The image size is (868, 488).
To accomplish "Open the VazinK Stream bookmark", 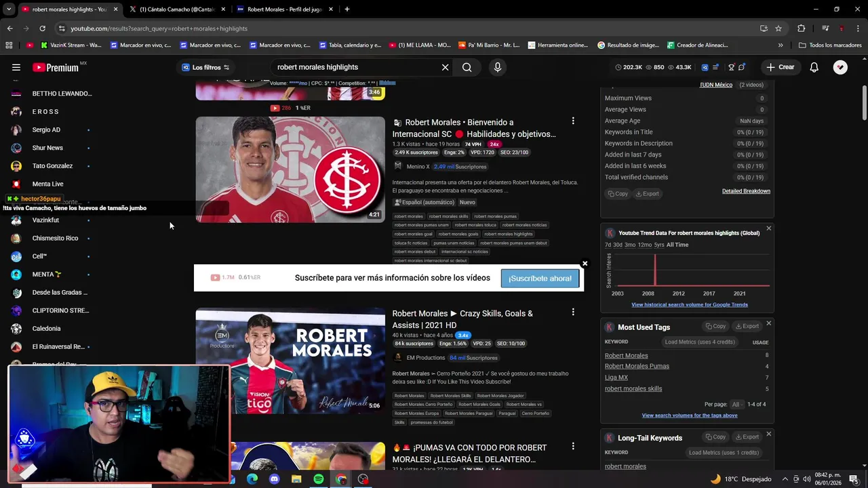I will tap(71, 45).
